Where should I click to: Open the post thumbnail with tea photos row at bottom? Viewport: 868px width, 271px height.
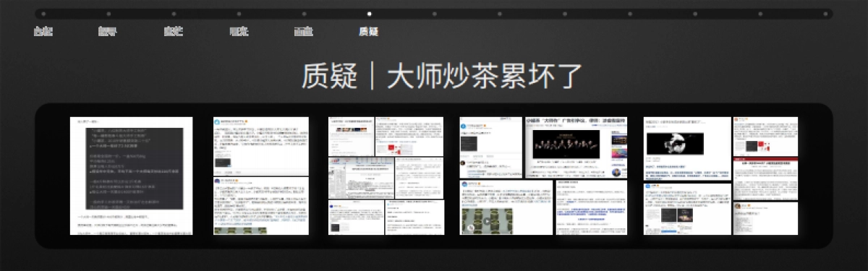(260, 206)
